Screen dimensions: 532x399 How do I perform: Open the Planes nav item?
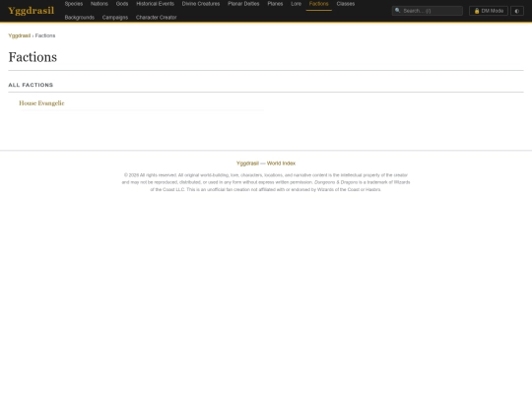click(x=275, y=4)
